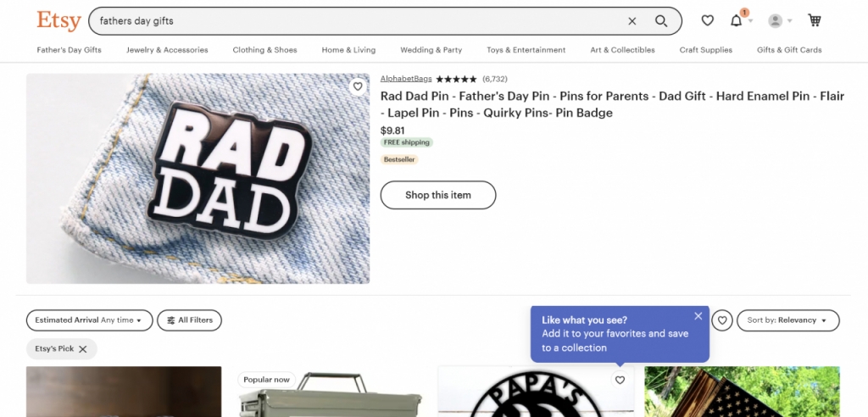Screen dimensions: 868x417
Task: Visit the AlphabetBags shop link
Action: (406, 79)
